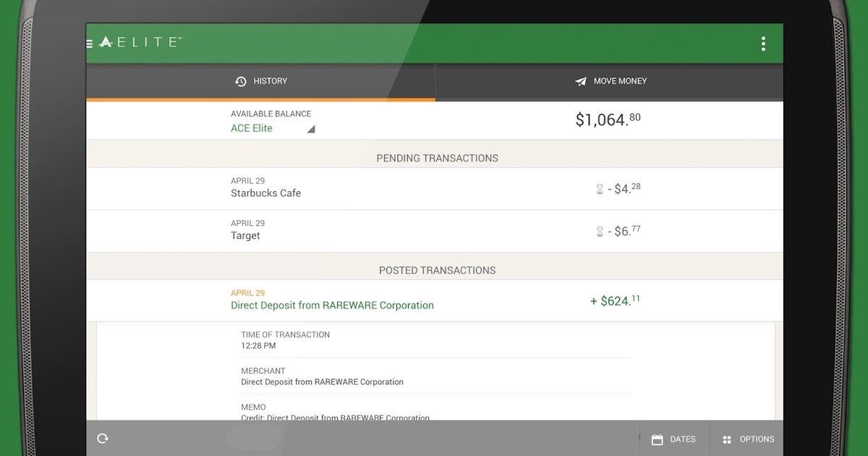Open the three-dot overflow menu
Screen dimensions: 868x456
pyautogui.click(x=762, y=44)
